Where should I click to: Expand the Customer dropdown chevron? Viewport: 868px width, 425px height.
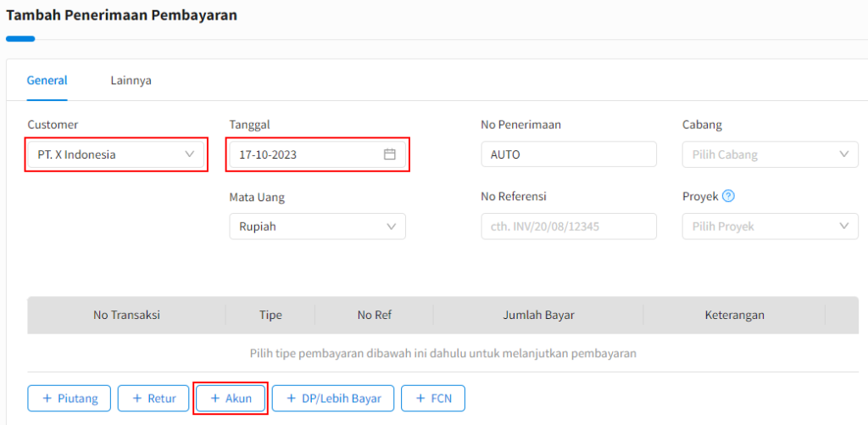pyautogui.click(x=190, y=154)
